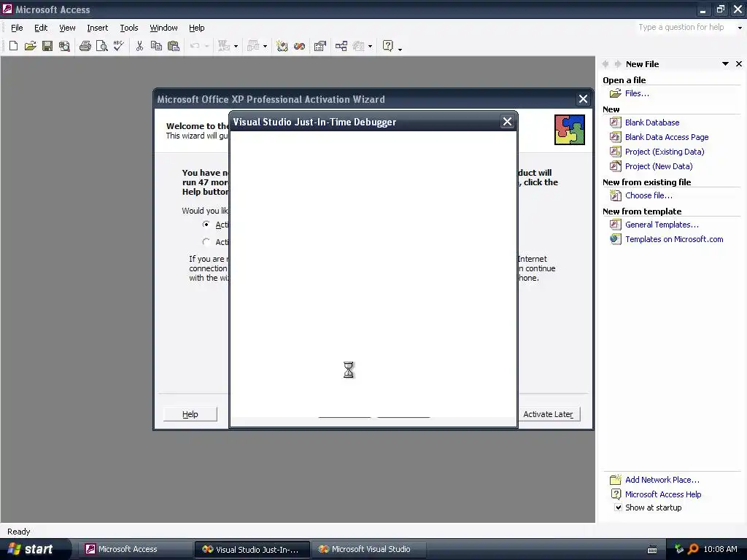
Task: Open Templates on Microsoft.com link
Action: [x=674, y=239]
